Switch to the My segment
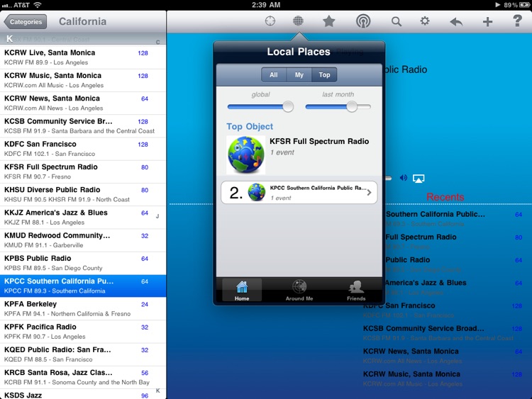 coord(299,75)
